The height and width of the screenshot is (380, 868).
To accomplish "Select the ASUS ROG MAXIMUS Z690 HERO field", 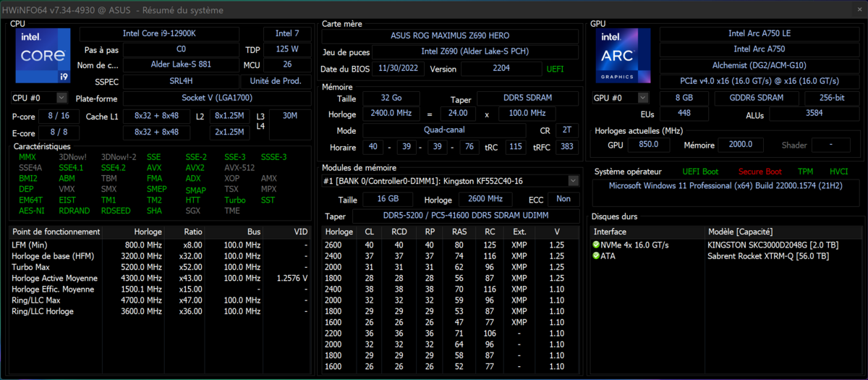I will 451,34.
